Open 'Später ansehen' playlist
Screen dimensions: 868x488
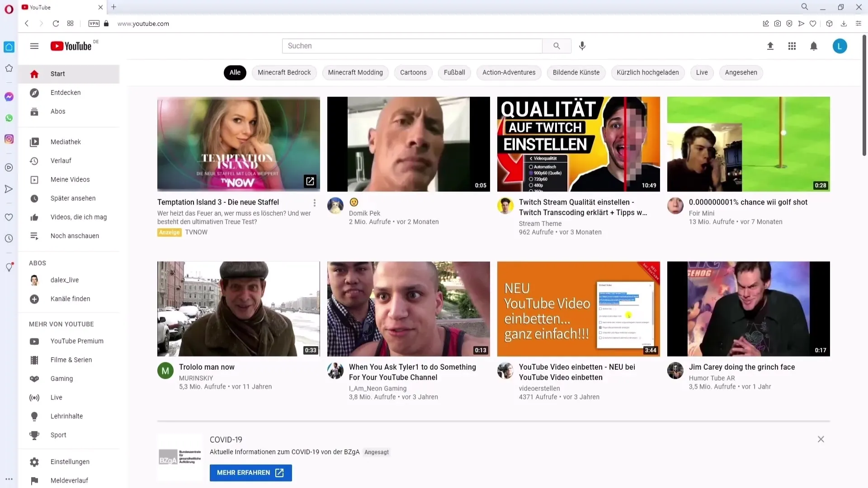[69, 198]
